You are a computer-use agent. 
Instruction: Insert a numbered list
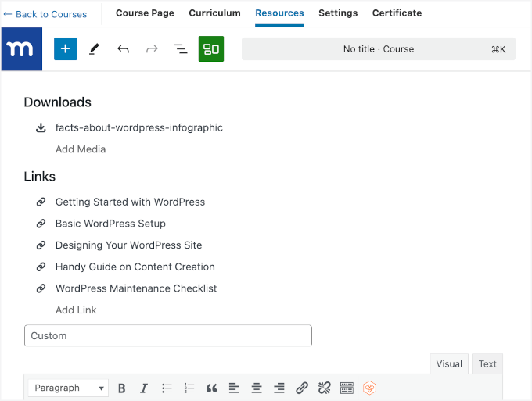pyautogui.click(x=189, y=388)
